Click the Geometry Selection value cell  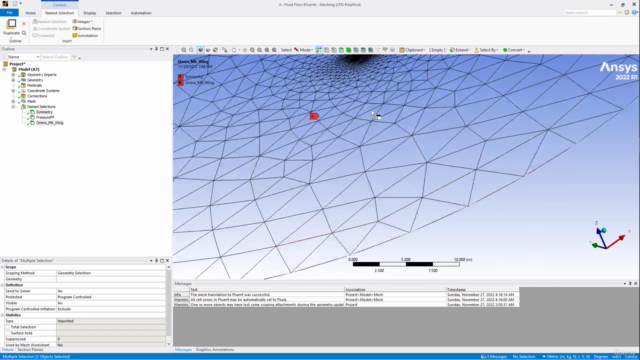pyautogui.click(x=111, y=273)
